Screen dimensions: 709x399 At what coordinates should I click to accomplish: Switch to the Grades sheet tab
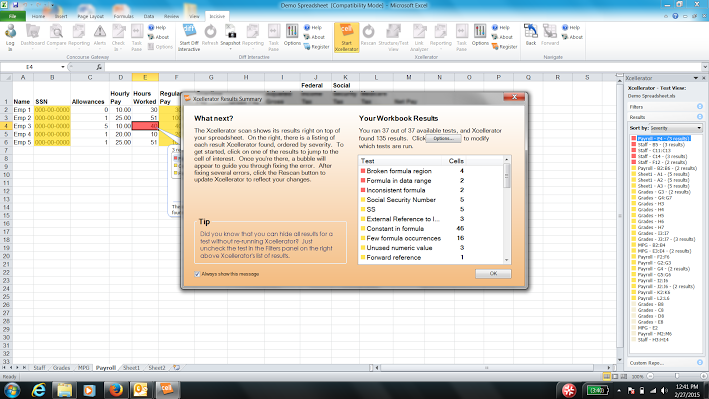61,368
